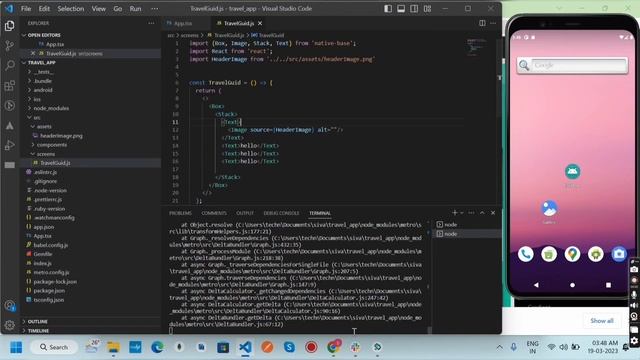Open the Extensions view
The width and height of the screenshot is (640, 360).
tap(9, 85)
